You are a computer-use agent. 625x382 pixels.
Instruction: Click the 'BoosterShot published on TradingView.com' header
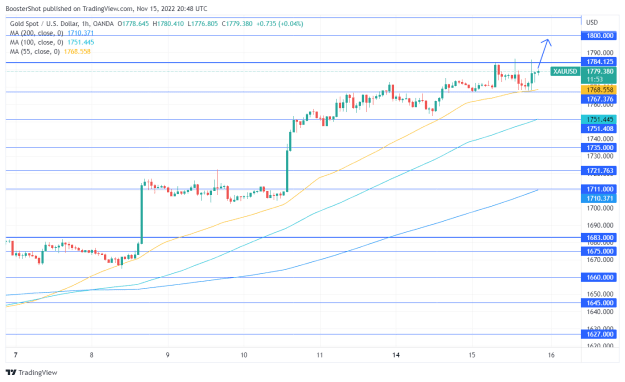69,8
